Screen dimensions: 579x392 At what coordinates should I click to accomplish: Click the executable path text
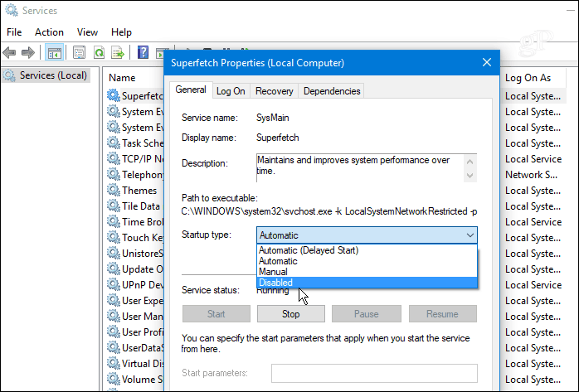329,211
